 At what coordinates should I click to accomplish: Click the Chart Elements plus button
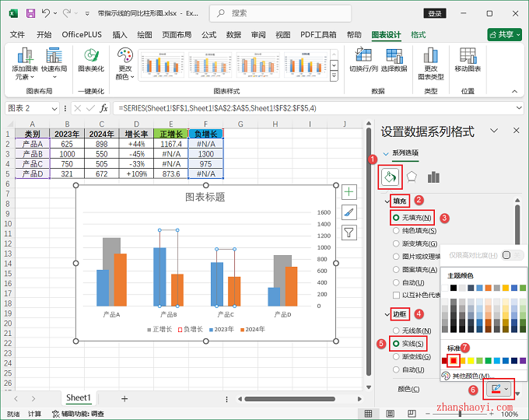tap(349, 191)
